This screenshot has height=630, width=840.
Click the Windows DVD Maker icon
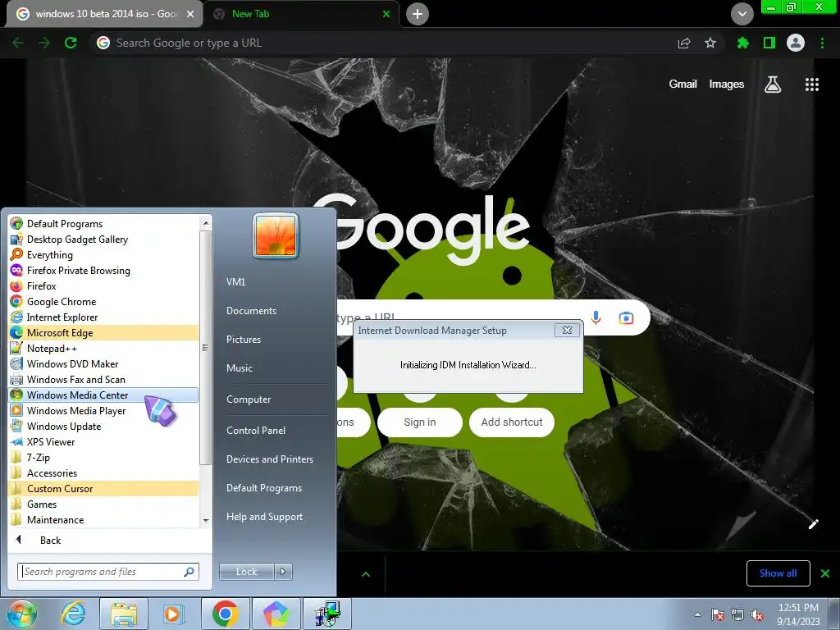16,363
